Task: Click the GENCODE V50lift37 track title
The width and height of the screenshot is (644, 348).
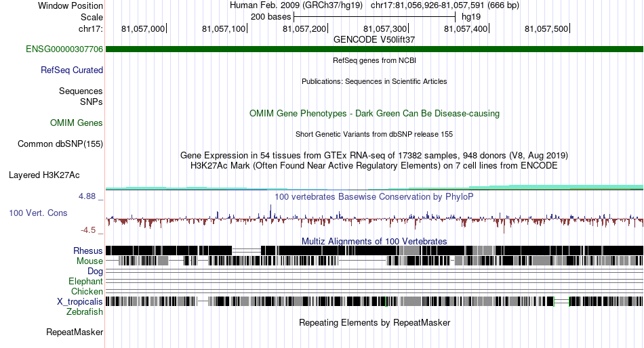Action: pyautogui.click(x=374, y=40)
